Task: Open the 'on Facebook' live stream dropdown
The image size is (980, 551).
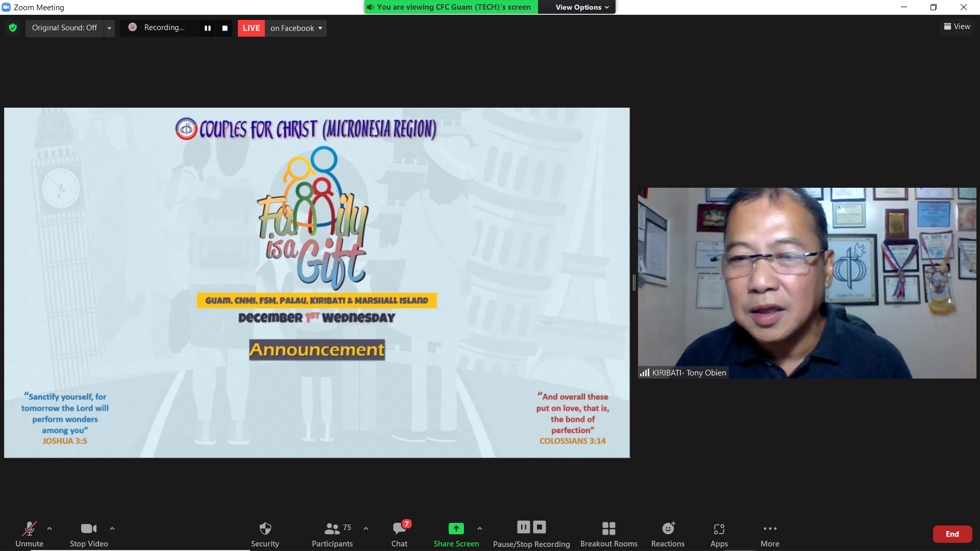Action: coord(296,28)
